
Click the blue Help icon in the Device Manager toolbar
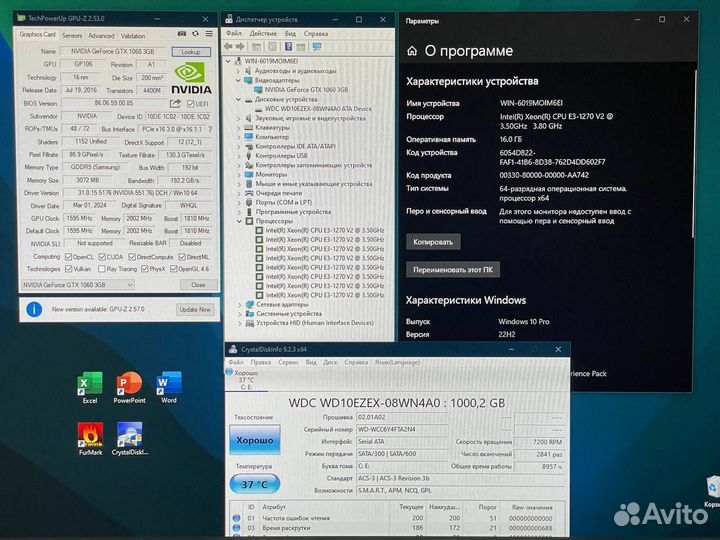[288, 46]
